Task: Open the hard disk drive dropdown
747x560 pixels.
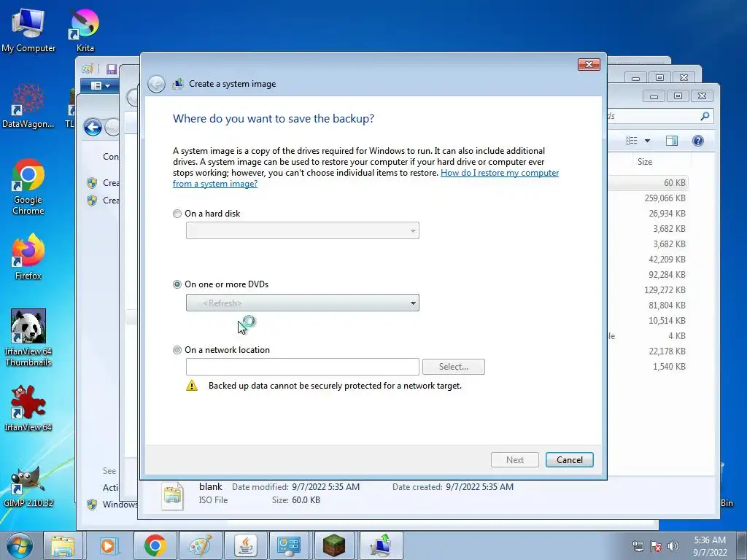Action: pos(303,230)
